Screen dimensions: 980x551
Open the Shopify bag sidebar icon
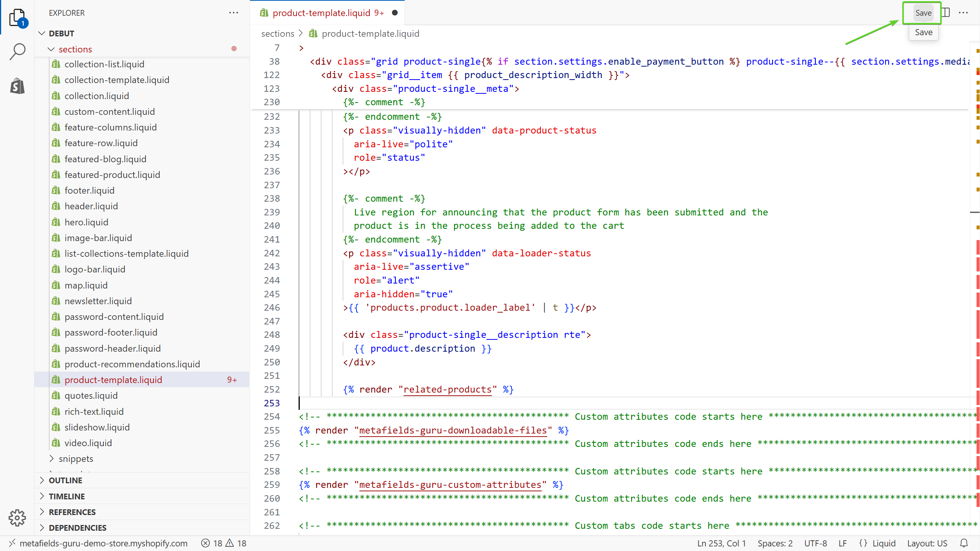coord(17,86)
